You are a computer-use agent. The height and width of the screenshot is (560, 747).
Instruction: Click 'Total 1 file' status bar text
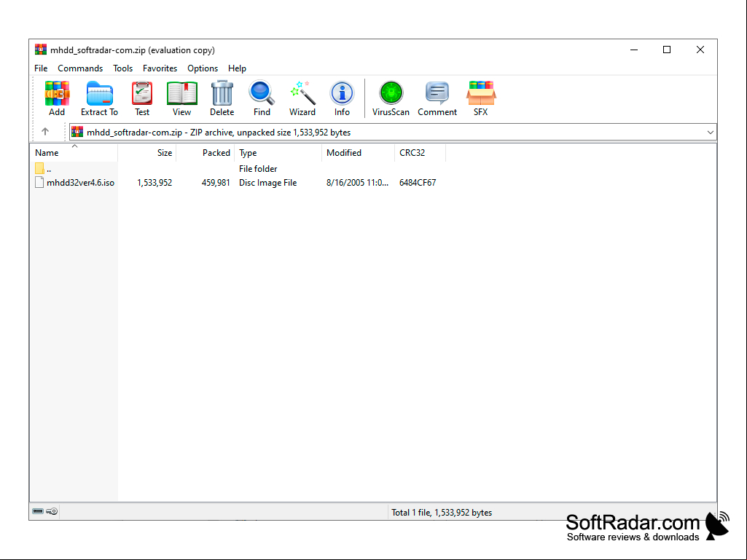(442, 513)
